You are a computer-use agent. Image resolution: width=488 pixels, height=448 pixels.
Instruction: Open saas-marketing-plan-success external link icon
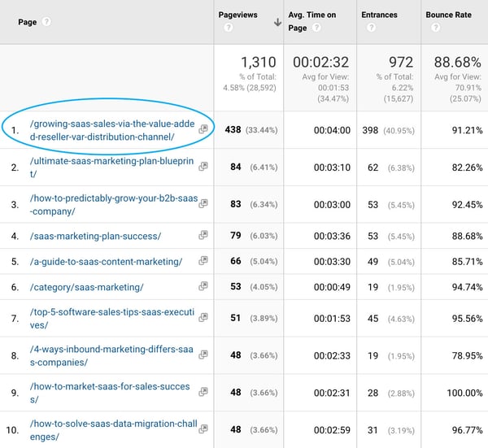coord(203,235)
